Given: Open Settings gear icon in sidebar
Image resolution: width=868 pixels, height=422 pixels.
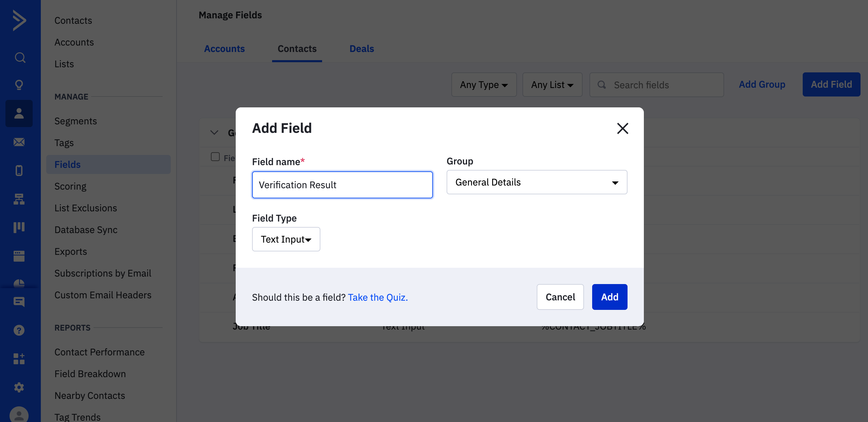Looking at the screenshot, I should (19, 387).
